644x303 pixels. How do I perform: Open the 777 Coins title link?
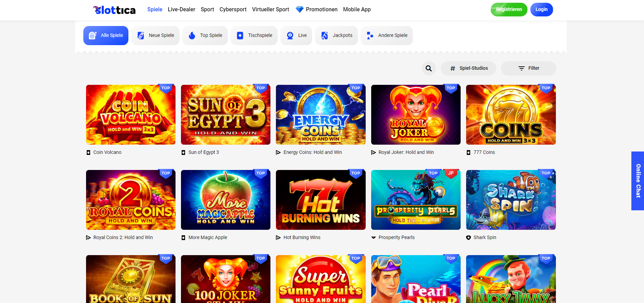484,153
